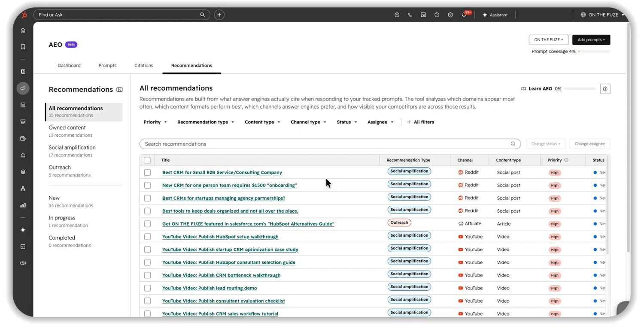Click the Change assignee button
This screenshot has height=331, width=644.
[589, 144]
